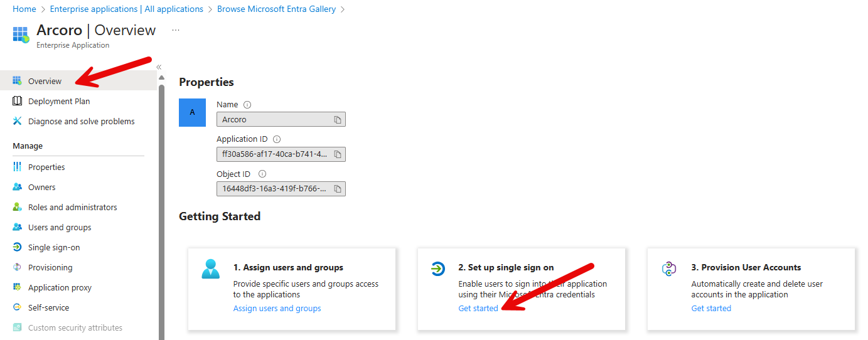
Task: Click the Set up single sign on card icon
Action: coord(437,268)
